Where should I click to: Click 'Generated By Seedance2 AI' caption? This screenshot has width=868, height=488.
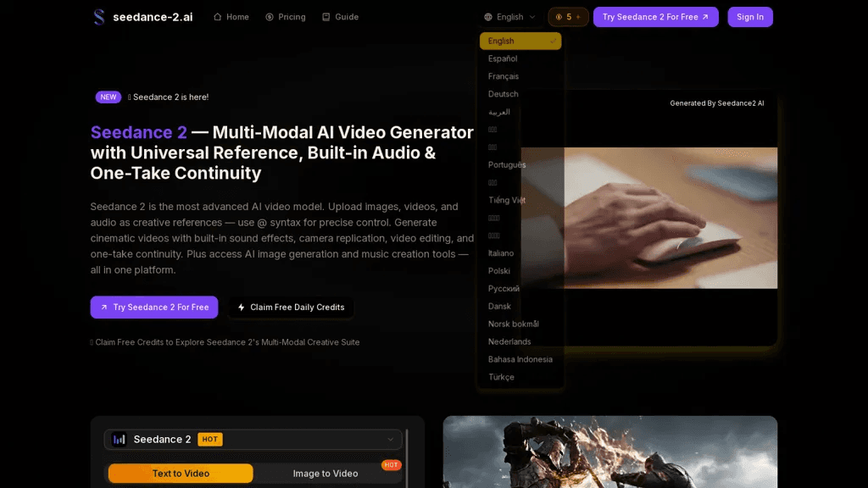pyautogui.click(x=717, y=103)
